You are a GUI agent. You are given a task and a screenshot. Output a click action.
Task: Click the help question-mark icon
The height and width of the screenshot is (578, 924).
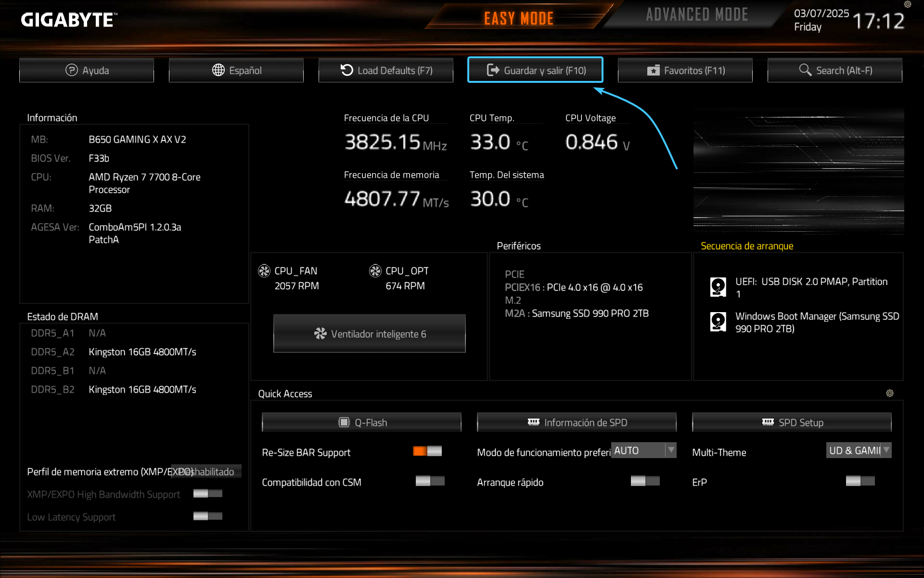pos(72,70)
